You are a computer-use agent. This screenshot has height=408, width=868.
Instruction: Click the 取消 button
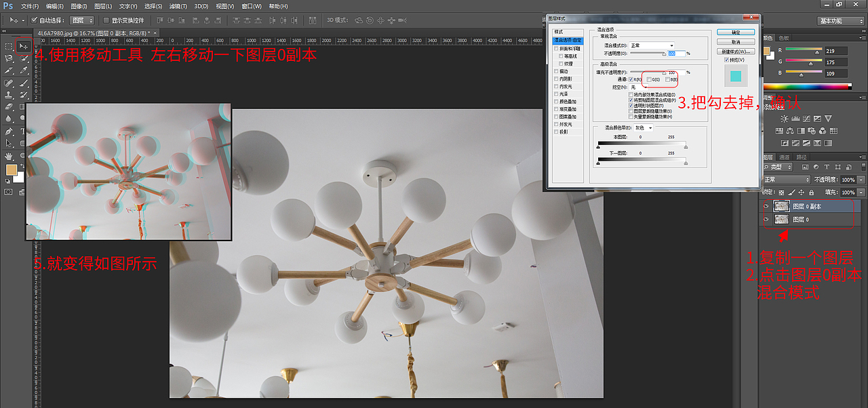click(736, 41)
